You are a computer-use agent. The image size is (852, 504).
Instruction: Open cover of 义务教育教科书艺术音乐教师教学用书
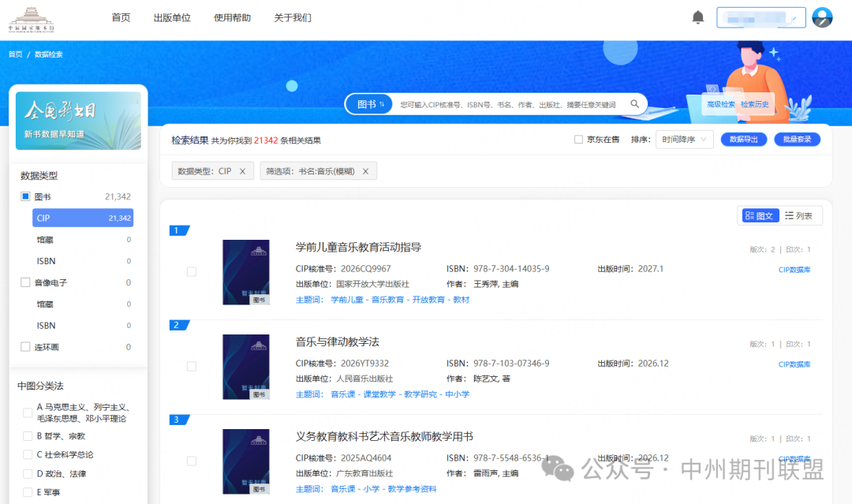click(246, 461)
